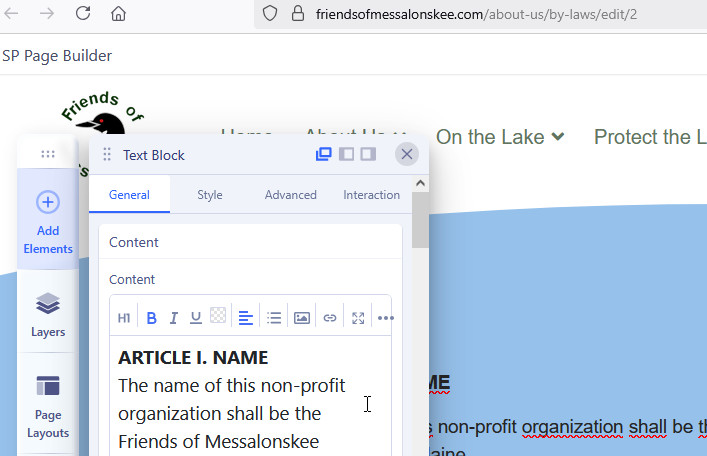Dock Text Block panel to the right
Viewport: 707px width, 456px height.
[x=368, y=154]
